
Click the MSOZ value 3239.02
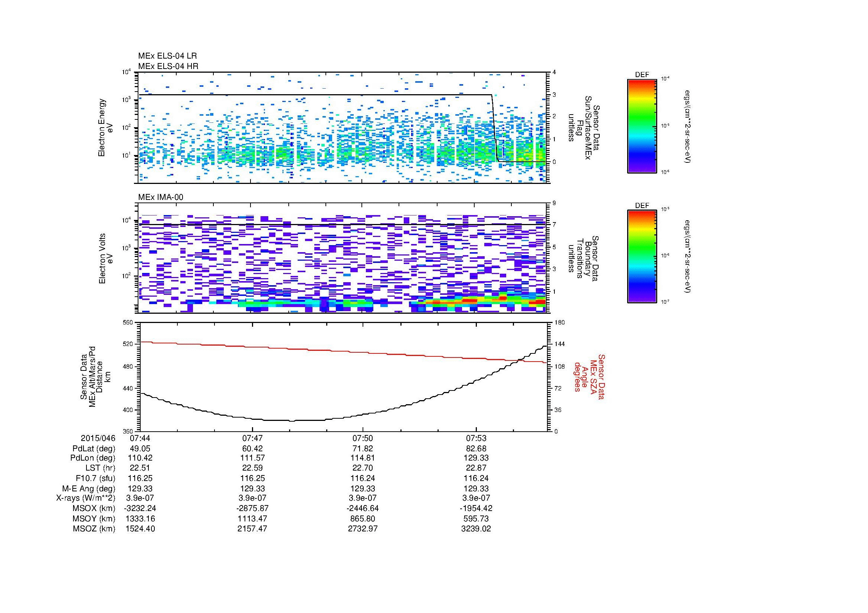(476, 529)
